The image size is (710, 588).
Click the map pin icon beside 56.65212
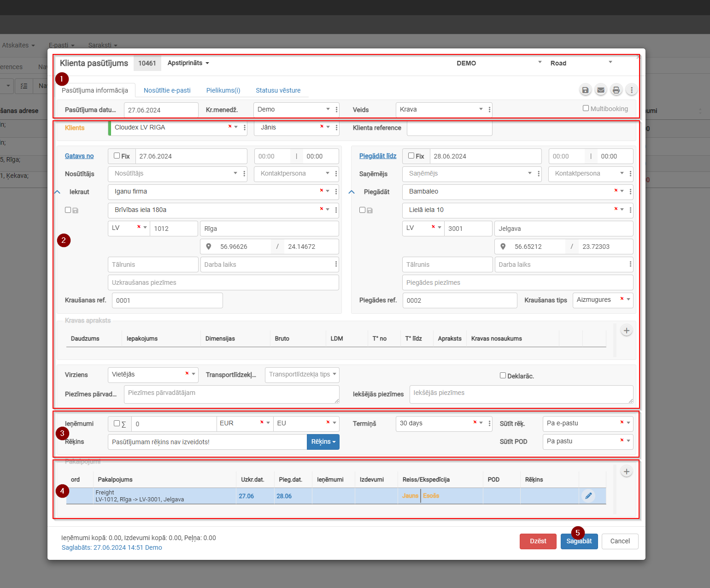(503, 247)
